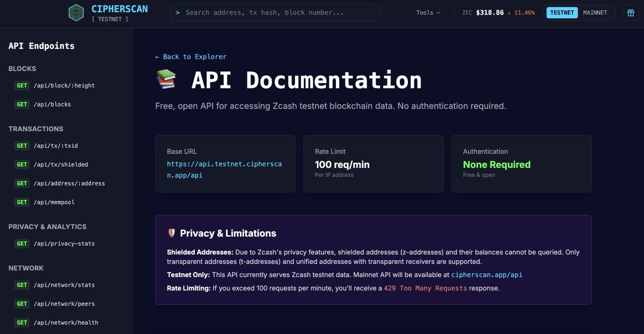Click the ZEC price $318.86
644x334 pixels.
click(x=489, y=12)
